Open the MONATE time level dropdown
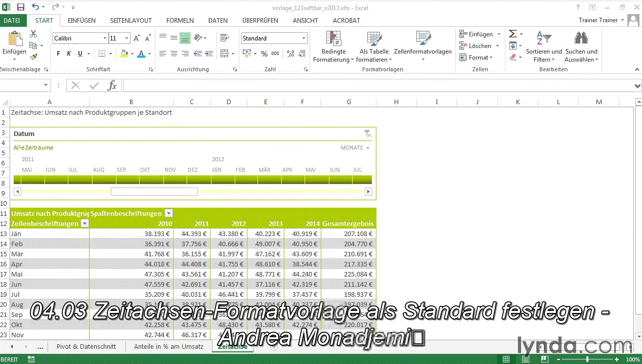The image size is (642, 364). click(x=355, y=148)
